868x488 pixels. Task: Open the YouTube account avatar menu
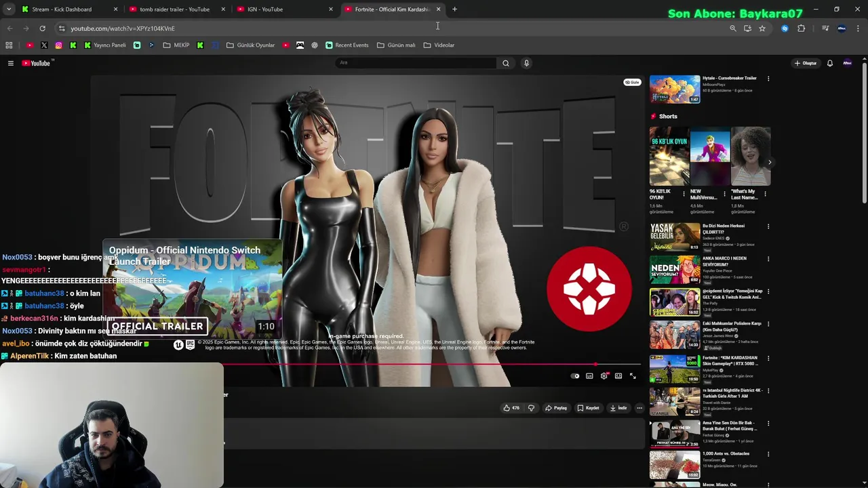pyautogui.click(x=847, y=63)
